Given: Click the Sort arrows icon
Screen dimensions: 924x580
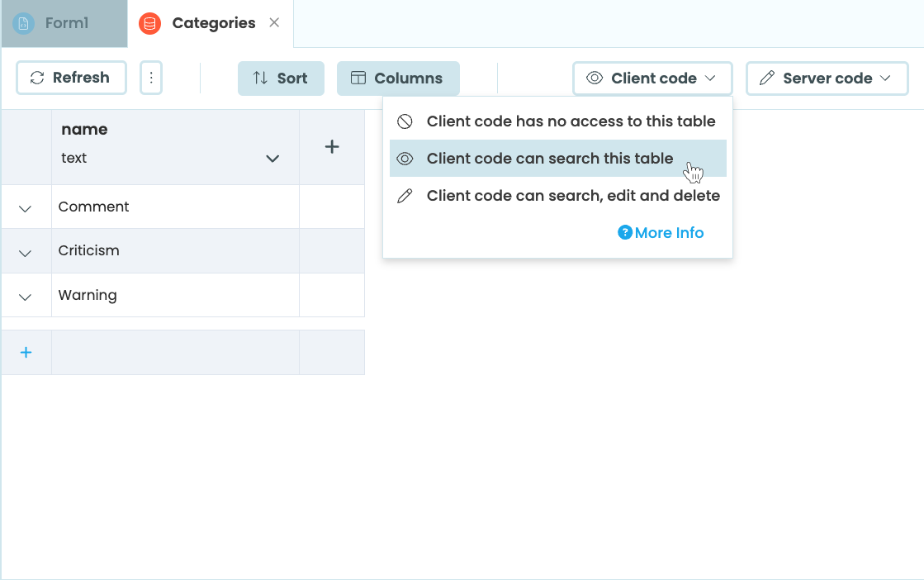Looking at the screenshot, I should pyautogui.click(x=262, y=78).
